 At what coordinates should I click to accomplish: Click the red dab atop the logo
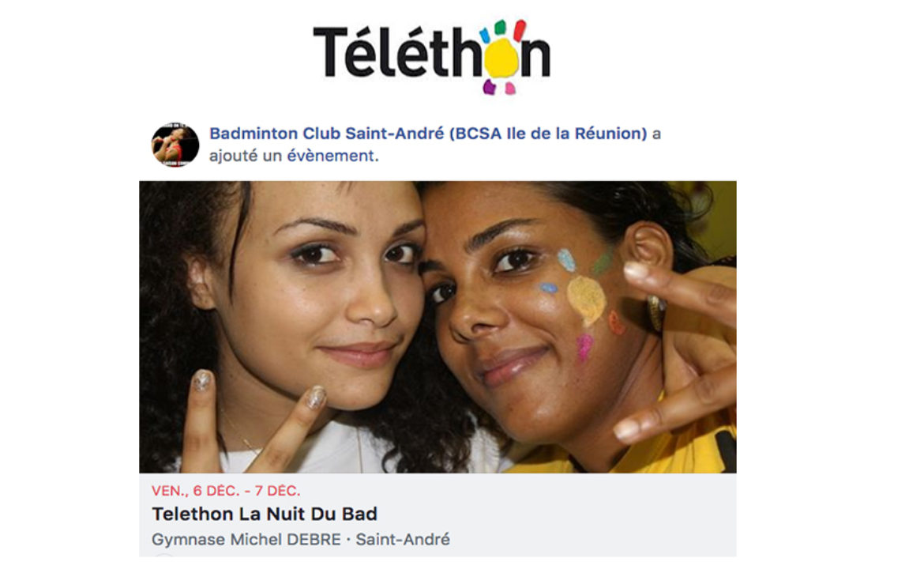519,29
